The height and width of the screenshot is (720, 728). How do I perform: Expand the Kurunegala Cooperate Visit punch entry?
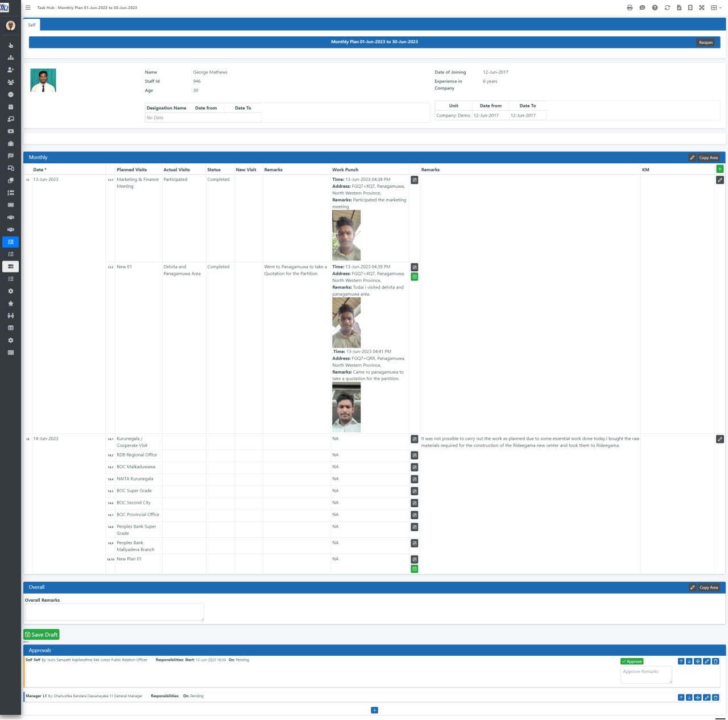(415, 439)
